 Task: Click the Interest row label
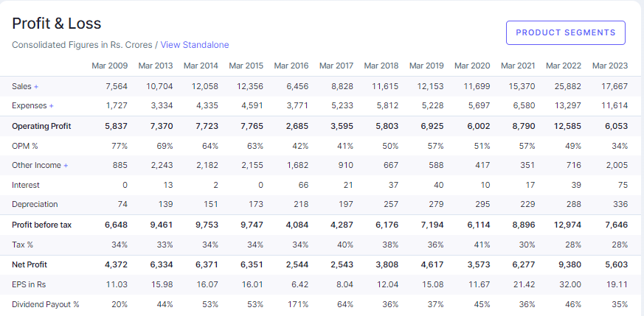click(26, 185)
